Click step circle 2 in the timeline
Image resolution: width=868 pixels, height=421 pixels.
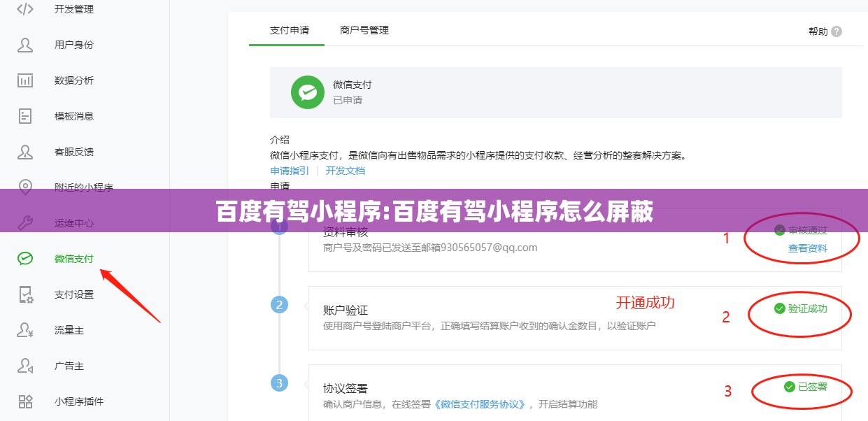279,304
